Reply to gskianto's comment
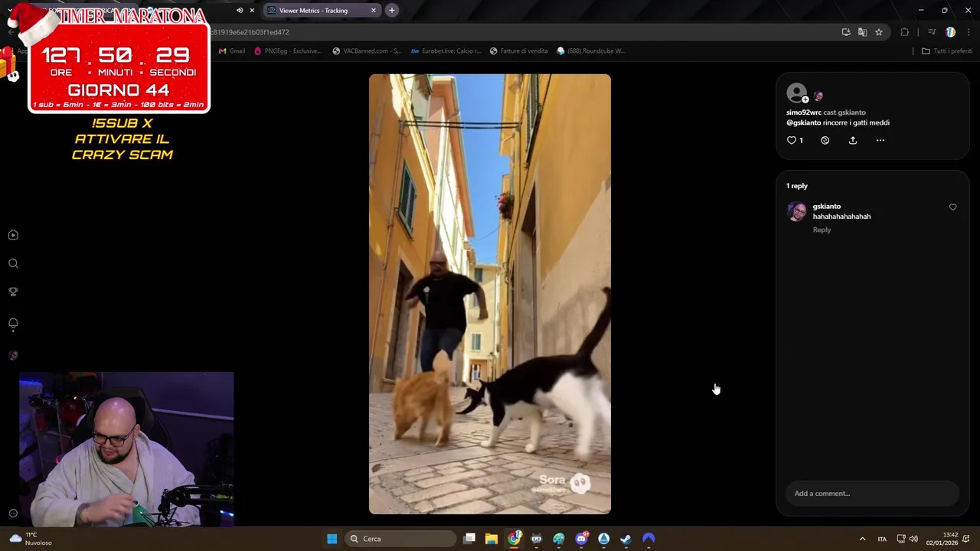This screenshot has height=551, width=980. [822, 230]
